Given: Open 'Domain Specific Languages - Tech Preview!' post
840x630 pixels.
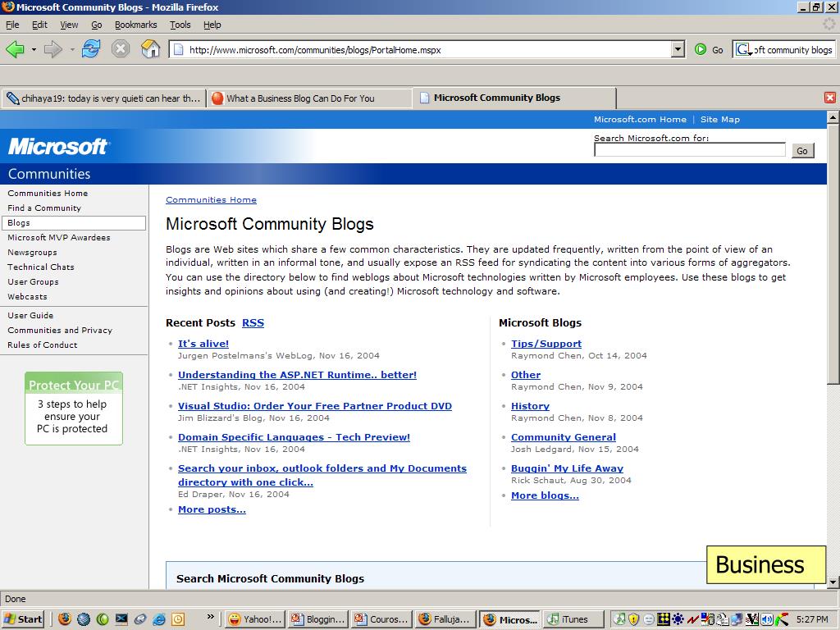Looking at the screenshot, I should point(294,437).
